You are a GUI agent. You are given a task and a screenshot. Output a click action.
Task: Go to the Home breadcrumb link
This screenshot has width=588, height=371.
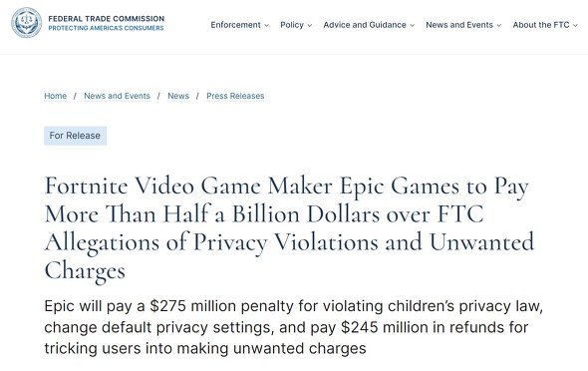(x=56, y=96)
